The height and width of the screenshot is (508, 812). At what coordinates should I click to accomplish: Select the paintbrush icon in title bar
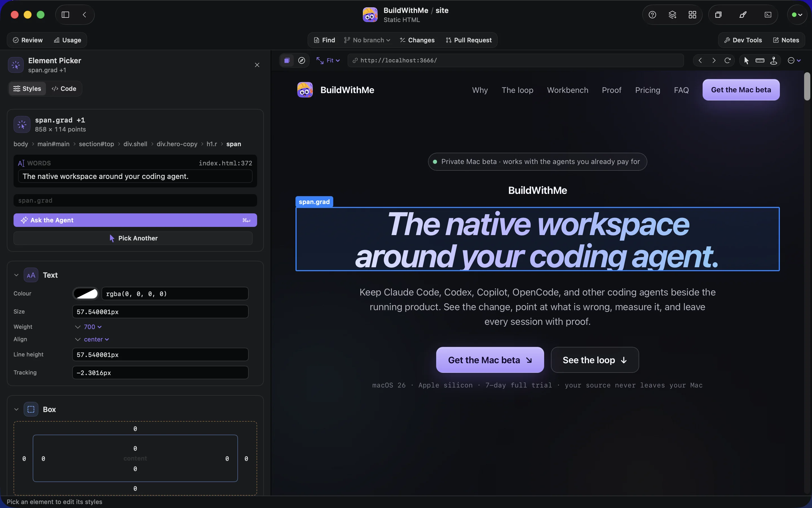[x=743, y=15]
